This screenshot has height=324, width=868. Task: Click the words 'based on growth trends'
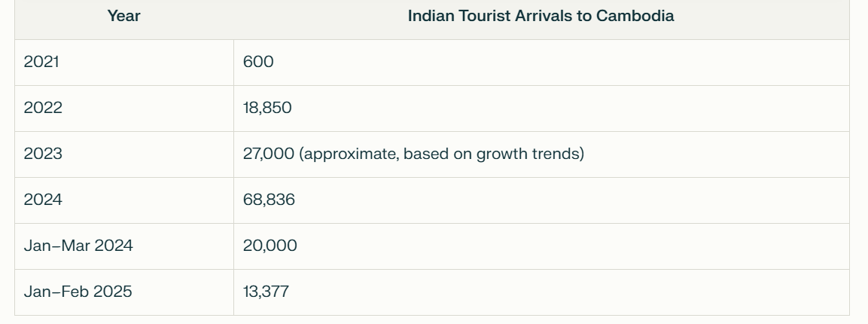point(492,154)
